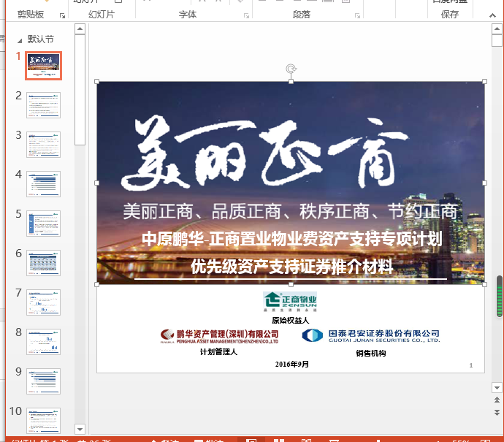Click the thumbnail panel scrollbar thumb
This screenshot has height=442, width=504.
click(x=80, y=90)
